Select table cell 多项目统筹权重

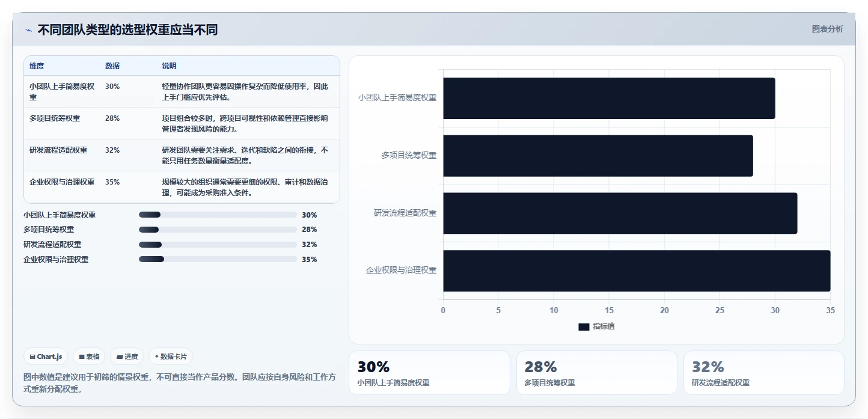tap(55, 118)
